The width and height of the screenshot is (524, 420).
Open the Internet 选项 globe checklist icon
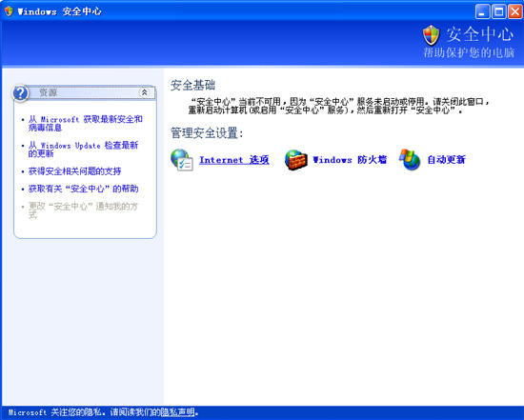[182, 160]
